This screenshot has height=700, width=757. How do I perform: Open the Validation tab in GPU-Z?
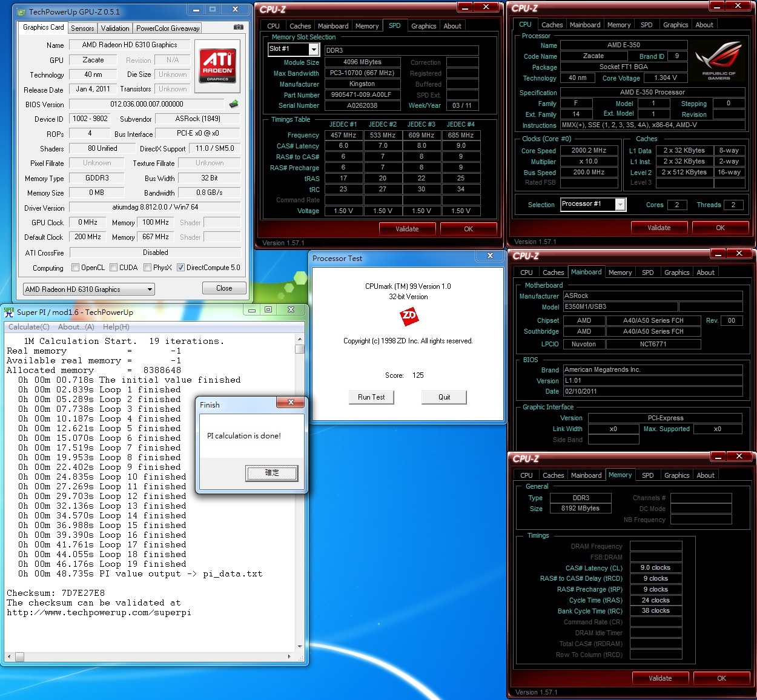point(115,28)
